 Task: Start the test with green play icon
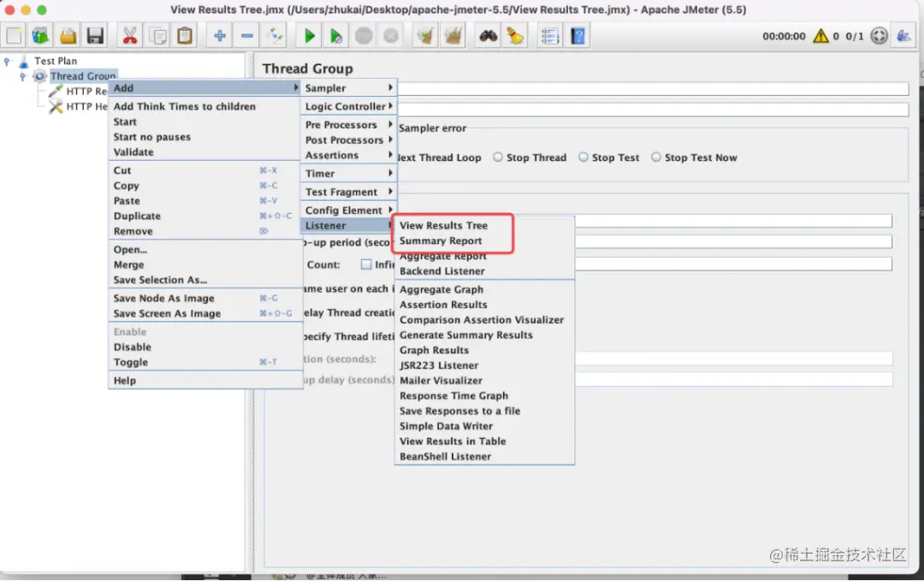(309, 36)
